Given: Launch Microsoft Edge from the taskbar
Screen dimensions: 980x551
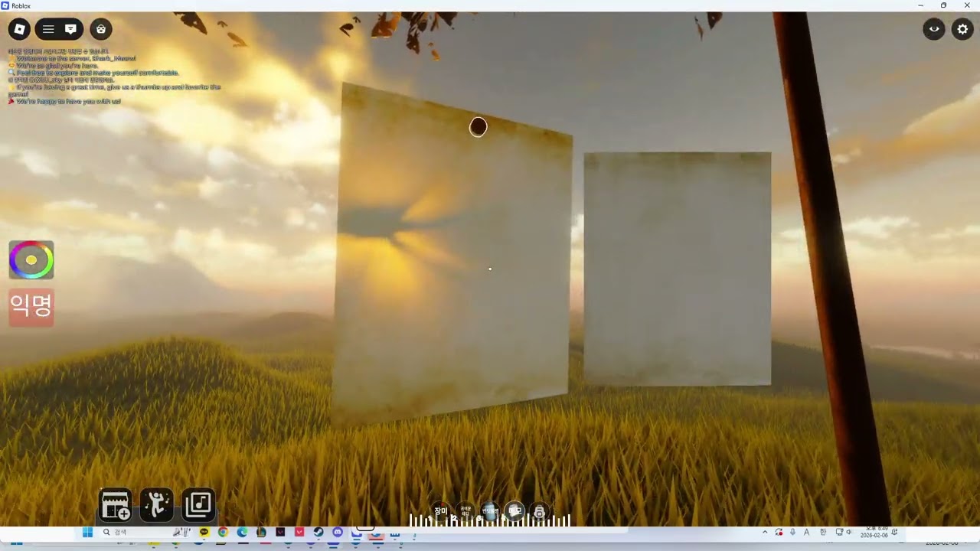Looking at the screenshot, I should tap(242, 532).
